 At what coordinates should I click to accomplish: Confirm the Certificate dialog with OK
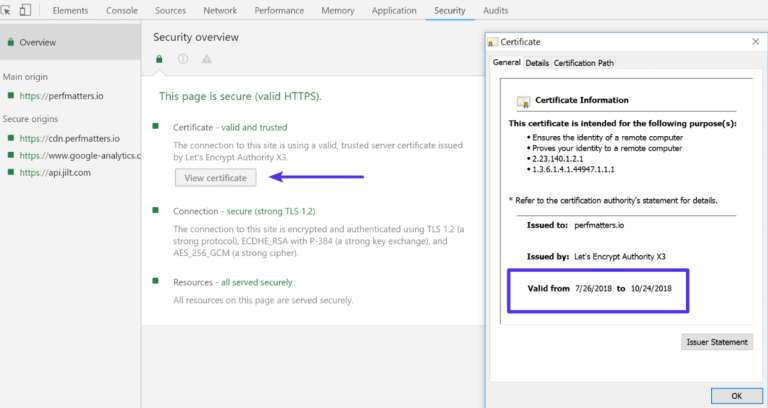click(736, 396)
